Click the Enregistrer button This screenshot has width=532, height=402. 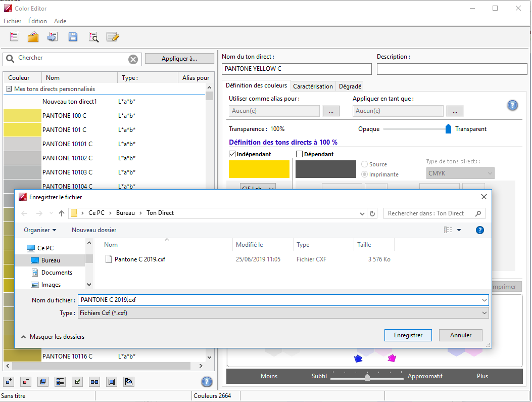click(408, 335)
